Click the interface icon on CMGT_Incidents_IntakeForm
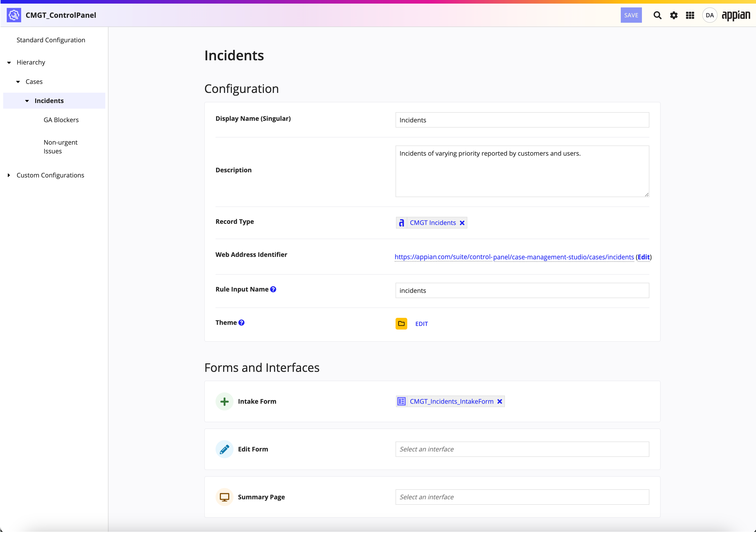The width and height of the screenshot is (756, 534). [x=401, y=402]
